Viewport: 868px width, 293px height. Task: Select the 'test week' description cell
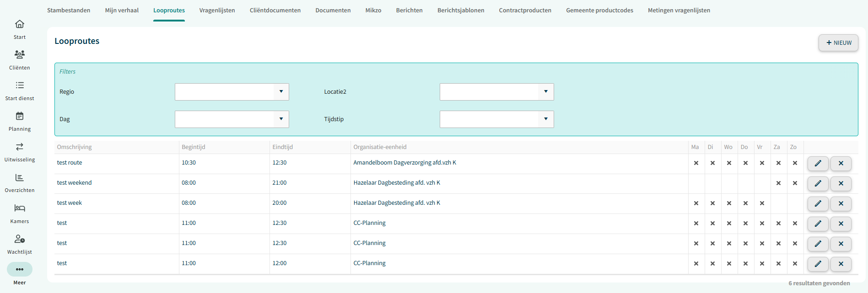point(117,204)
